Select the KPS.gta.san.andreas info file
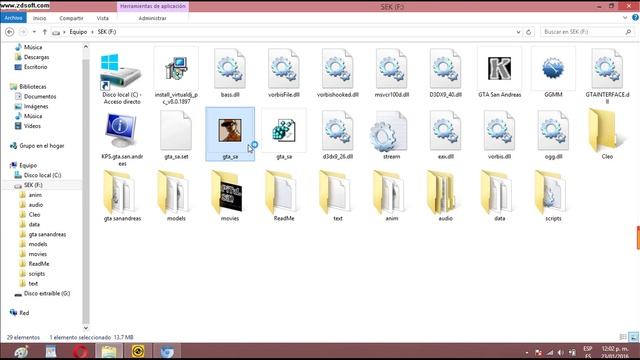 (122, 139)
